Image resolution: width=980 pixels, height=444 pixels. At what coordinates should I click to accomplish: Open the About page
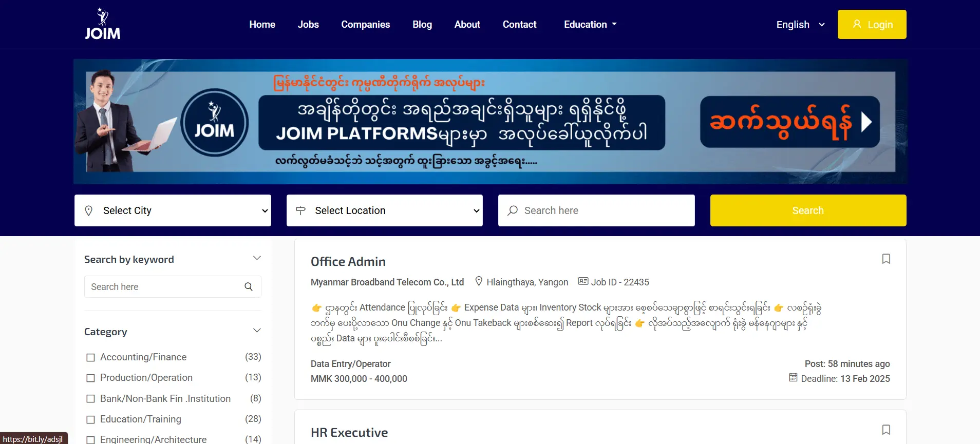[467, 24]
